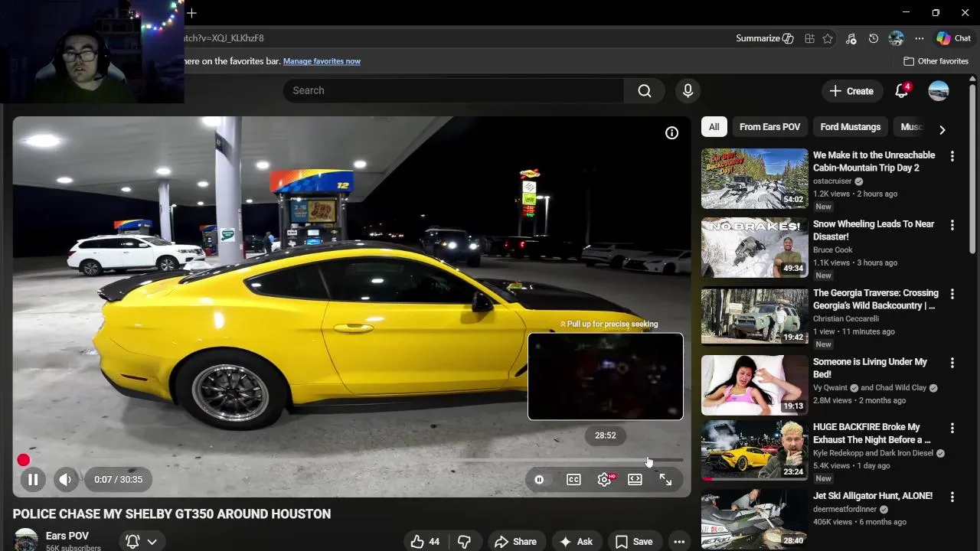Mute the video volume

(x=65, y=480)
